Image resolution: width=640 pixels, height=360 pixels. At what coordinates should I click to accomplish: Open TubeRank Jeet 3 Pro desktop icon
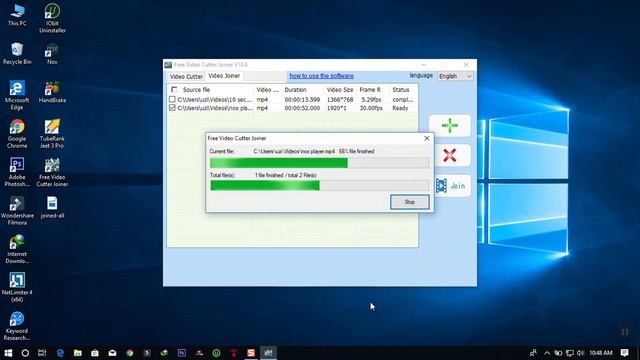tap(52, 134)
